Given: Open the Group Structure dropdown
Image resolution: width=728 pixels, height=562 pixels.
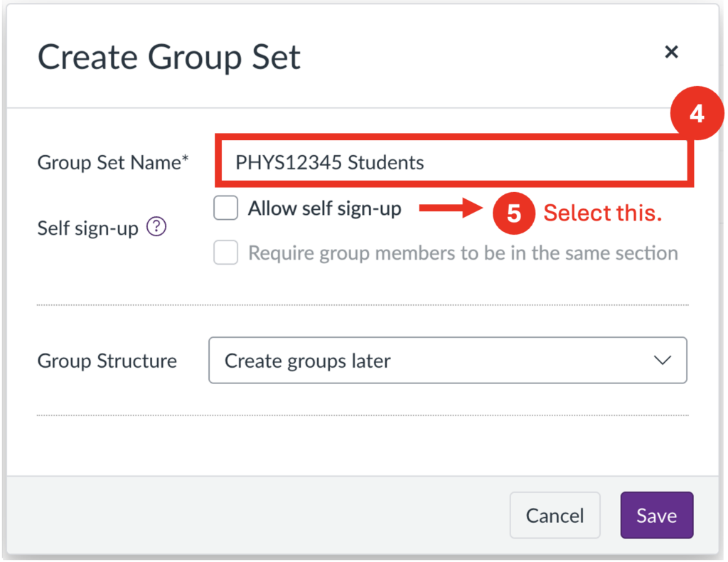Looking at the screenshot, I should pyautogui.click(x=448, y=361).
